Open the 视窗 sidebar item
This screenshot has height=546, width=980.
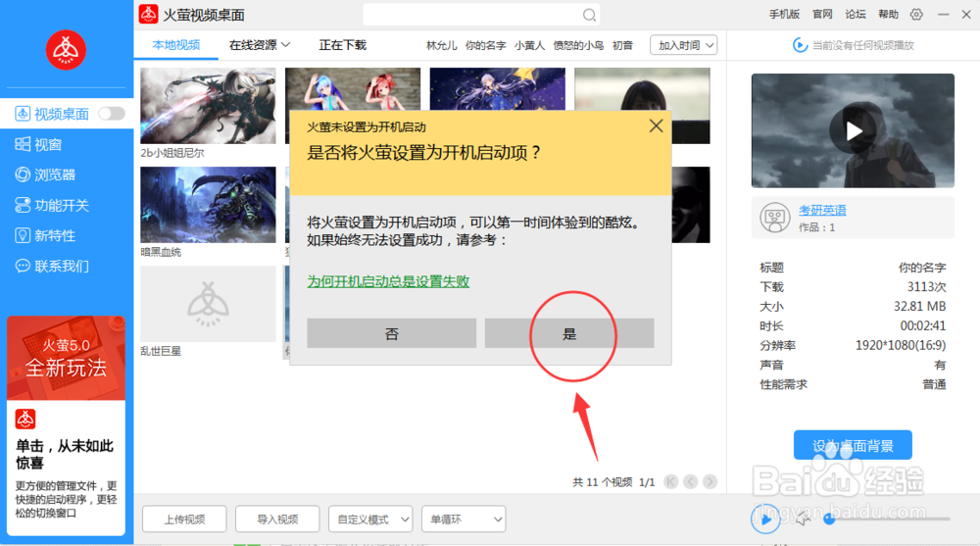coord(38,144)
